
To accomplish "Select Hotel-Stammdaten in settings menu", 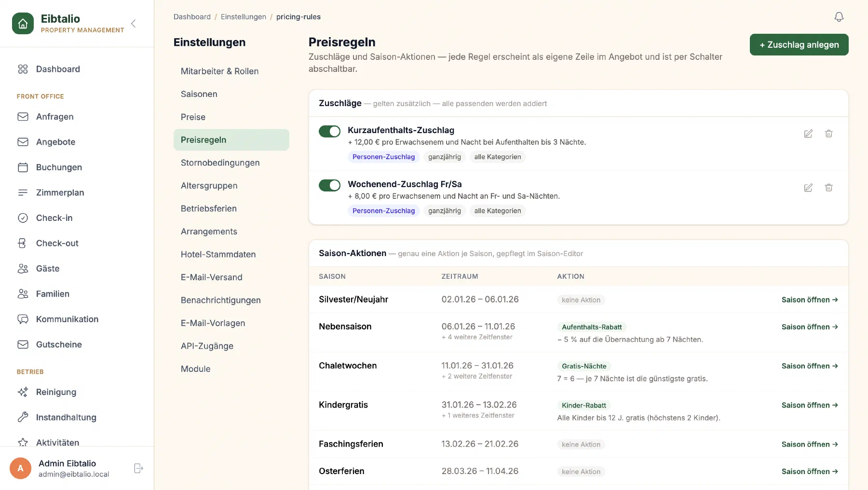I will [231, 255].
